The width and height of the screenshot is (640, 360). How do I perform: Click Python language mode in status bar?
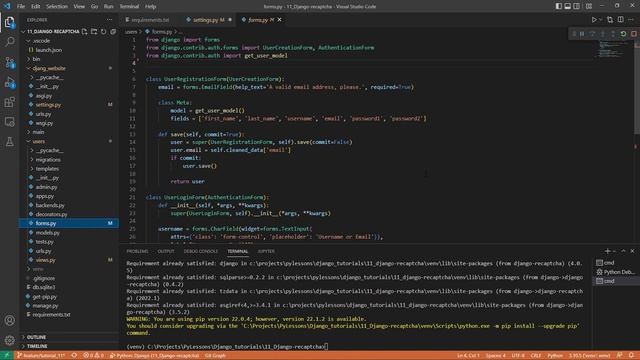click(x=555, y=356)
